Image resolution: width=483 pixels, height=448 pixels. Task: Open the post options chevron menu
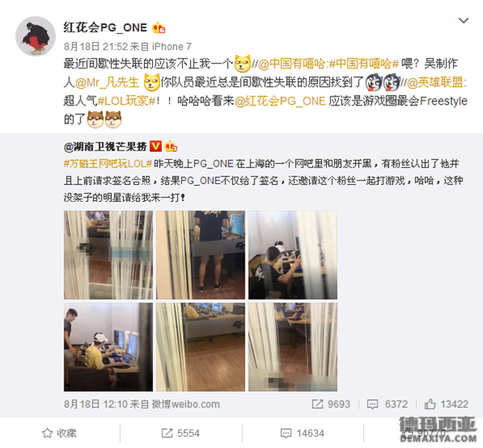pyautogui.click(x=464, y=21)
